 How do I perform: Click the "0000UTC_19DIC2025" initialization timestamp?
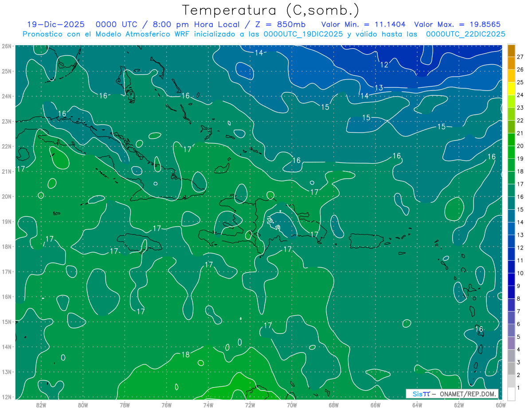[x=303, y=34]
